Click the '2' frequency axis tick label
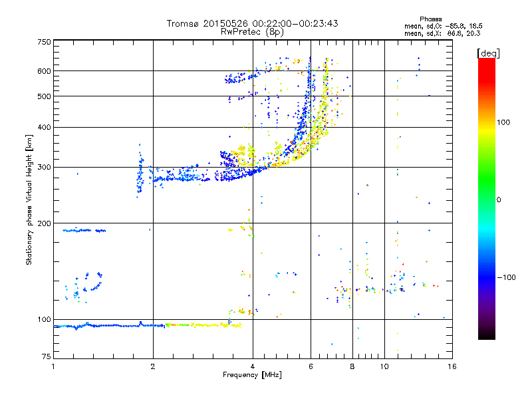Viewport: 532px width, 399px height. [153, 366]
